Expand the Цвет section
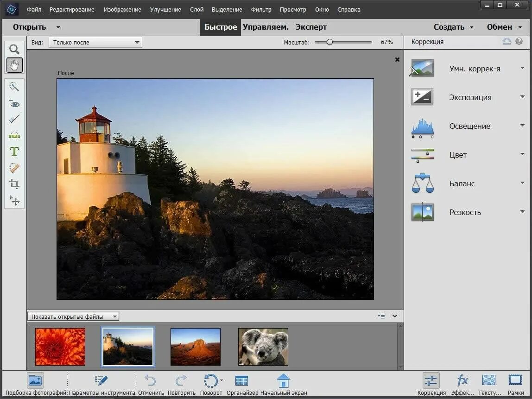The image size is (532, 399). pos(522,154)
